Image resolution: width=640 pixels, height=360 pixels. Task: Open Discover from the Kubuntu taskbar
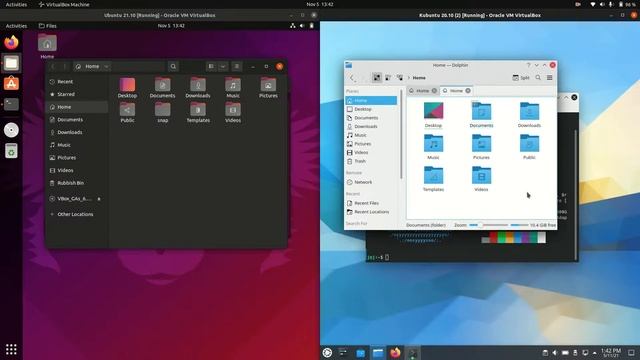[360, 353]
